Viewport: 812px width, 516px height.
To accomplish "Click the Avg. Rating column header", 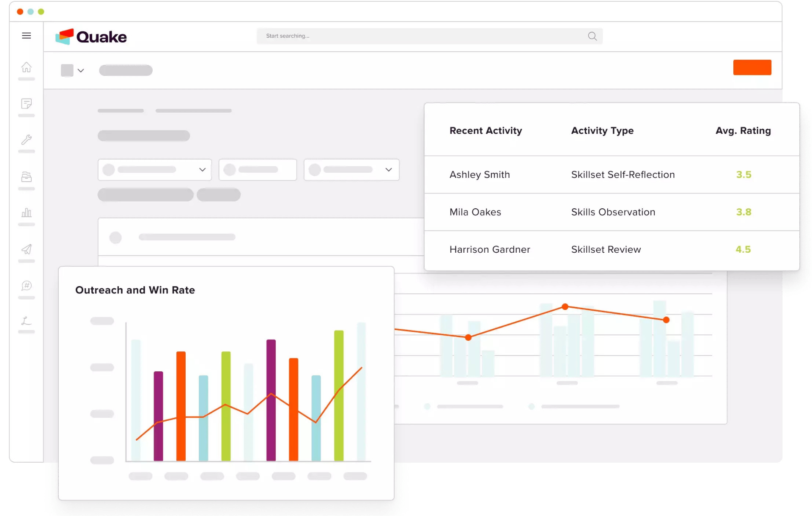I will pos(743,131).
